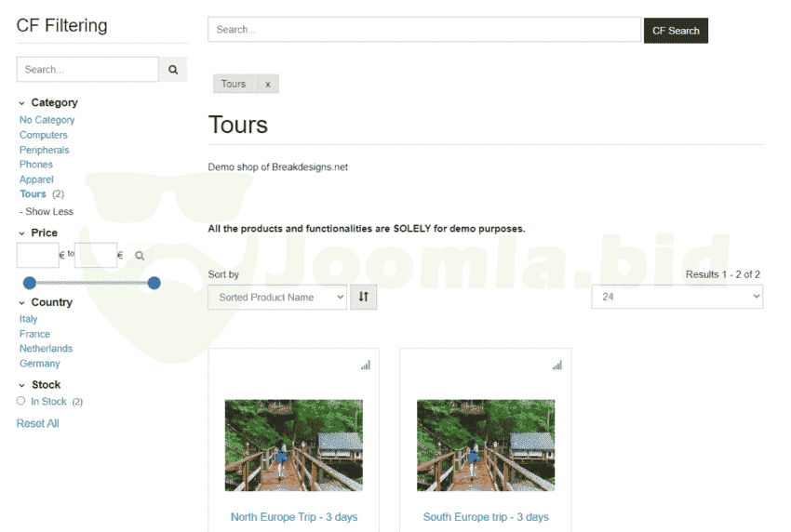Collapse the Stock filter section
This screenshot has width=791, height=532.
pos(22,385)
